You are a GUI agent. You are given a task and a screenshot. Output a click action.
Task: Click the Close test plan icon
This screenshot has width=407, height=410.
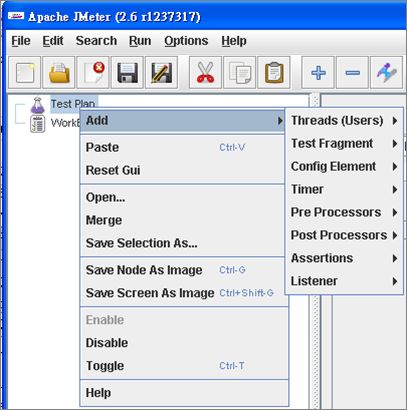[x=93, y=72]
